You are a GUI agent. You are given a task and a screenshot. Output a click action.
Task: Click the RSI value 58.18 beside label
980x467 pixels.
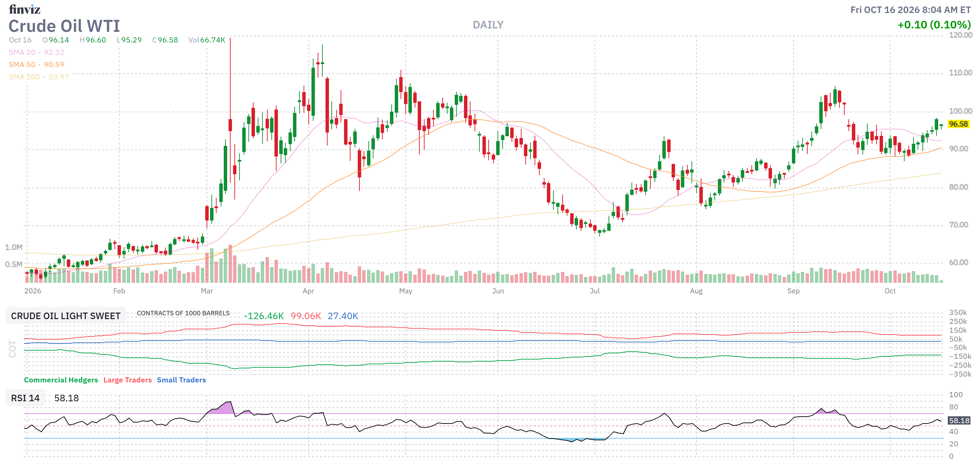pos(66,398)
